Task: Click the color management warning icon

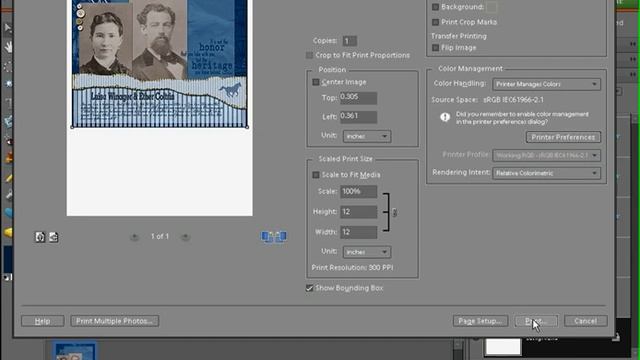Action: [445, 118]
